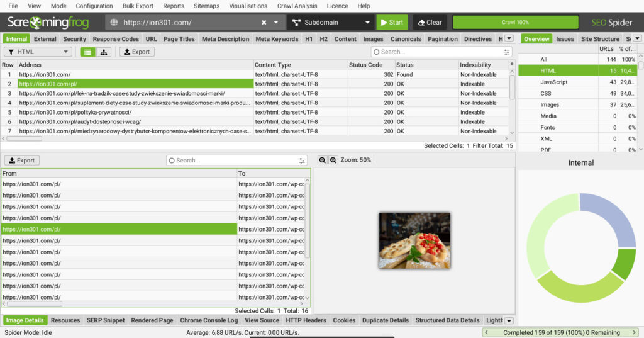Click the zoom in magnifier icon

[x=333, y=160]
